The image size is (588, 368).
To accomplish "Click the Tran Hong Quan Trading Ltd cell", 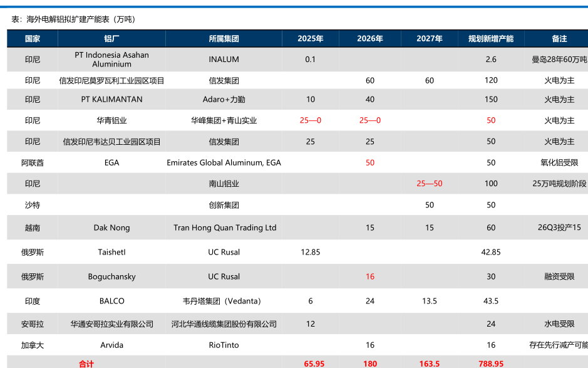I will tap(225, 228).
